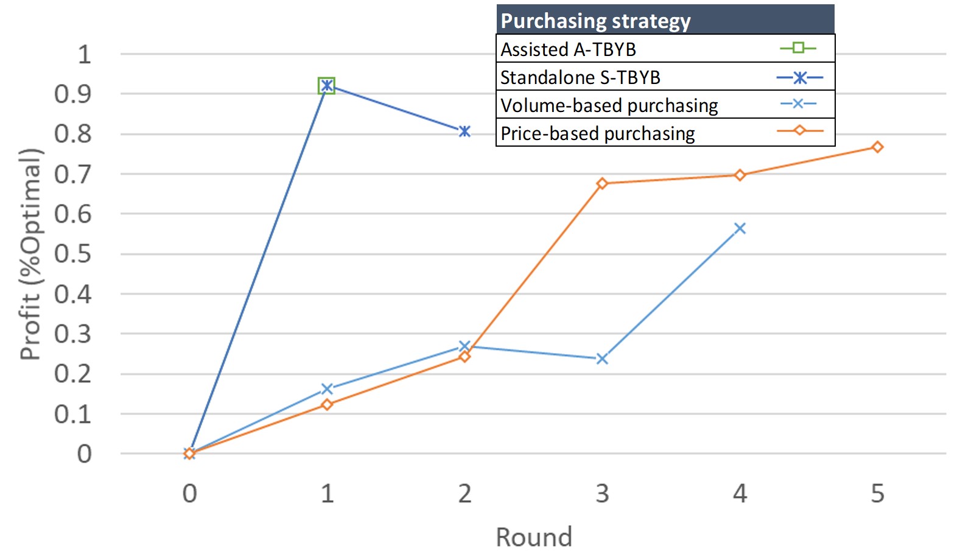Select the Price-based diamond marker at round 5

click(x=877, y=147)
